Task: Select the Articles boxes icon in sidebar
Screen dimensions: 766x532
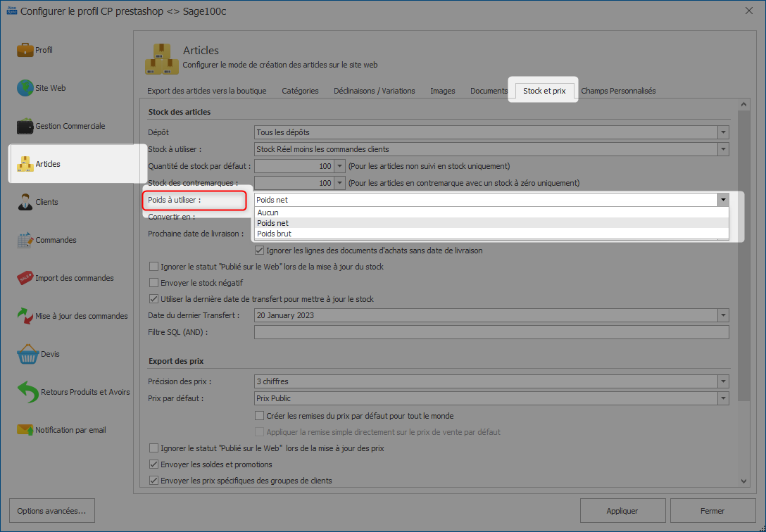Action: tap(25, 164)
